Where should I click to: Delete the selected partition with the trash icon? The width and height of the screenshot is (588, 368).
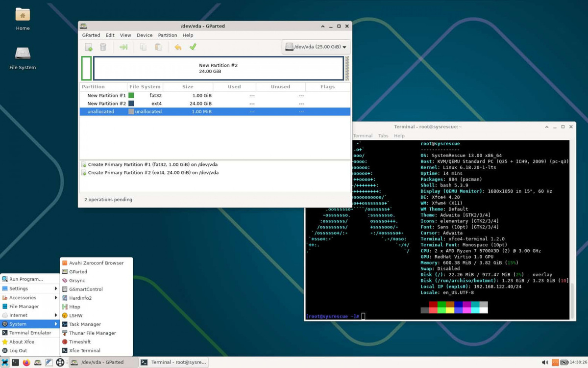tap(104, 47)
